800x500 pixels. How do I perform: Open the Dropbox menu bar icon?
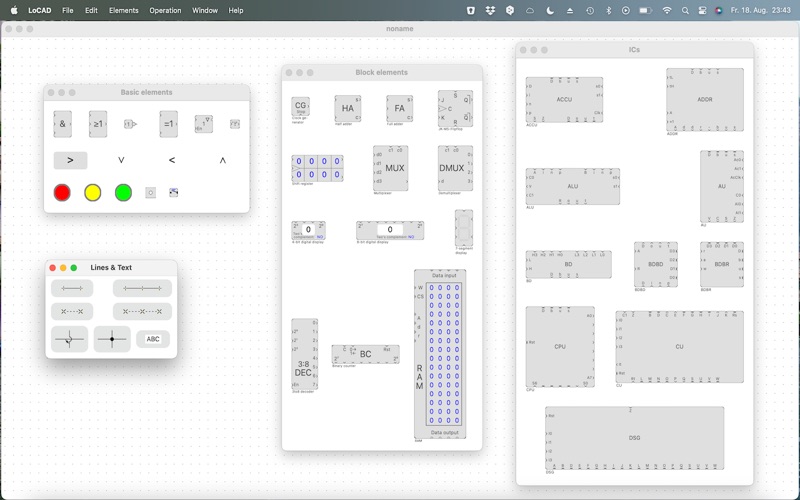click(x=490, y=10)
